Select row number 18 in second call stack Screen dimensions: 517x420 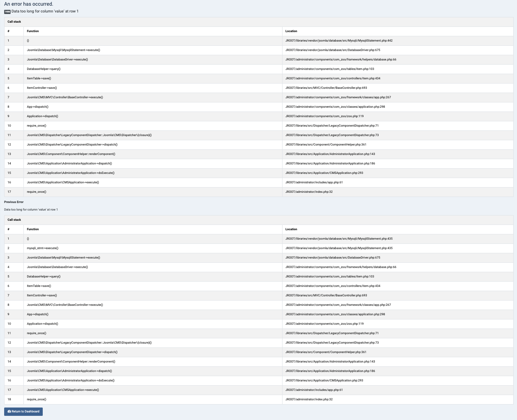click(x=9, y=399)
